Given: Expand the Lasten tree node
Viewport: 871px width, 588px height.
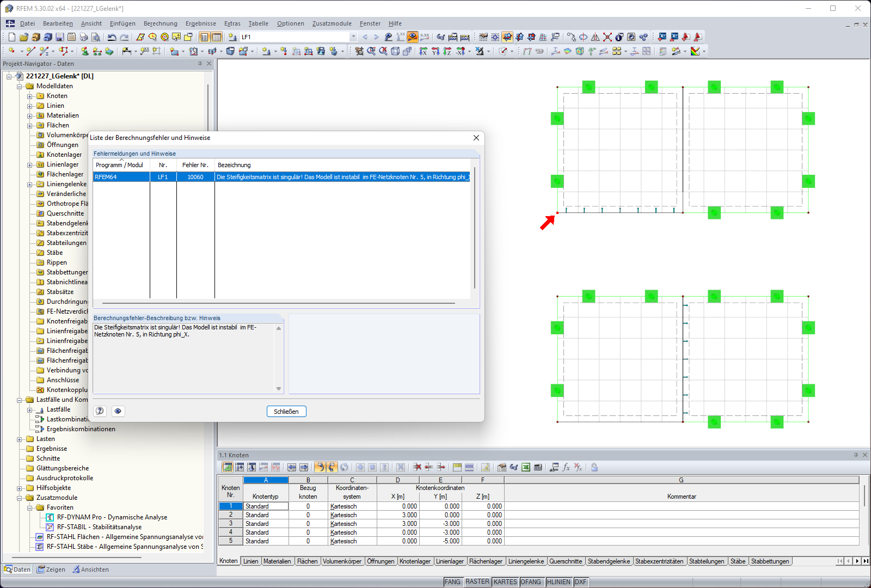Looking at the screenshot, I should 20,439.
